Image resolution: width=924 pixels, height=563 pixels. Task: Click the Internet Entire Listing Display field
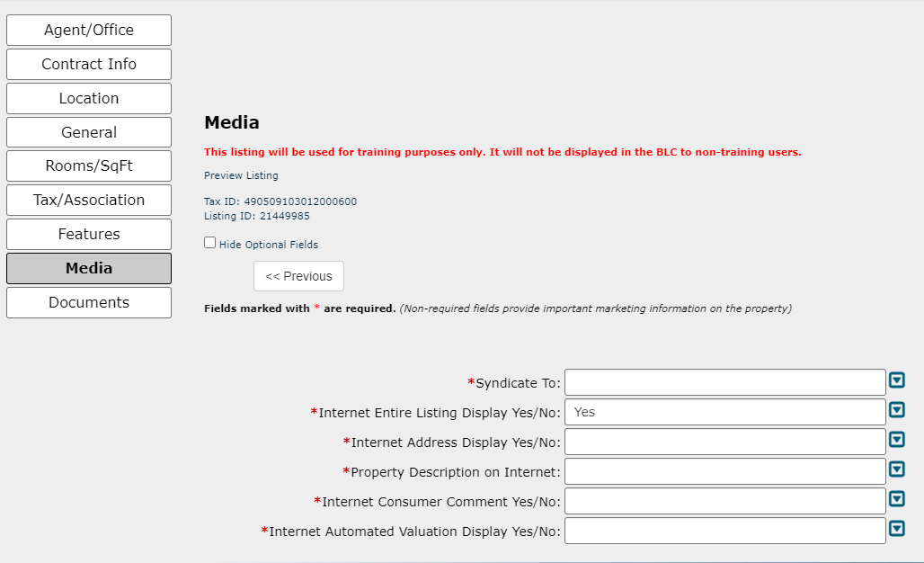coord(724,412)
